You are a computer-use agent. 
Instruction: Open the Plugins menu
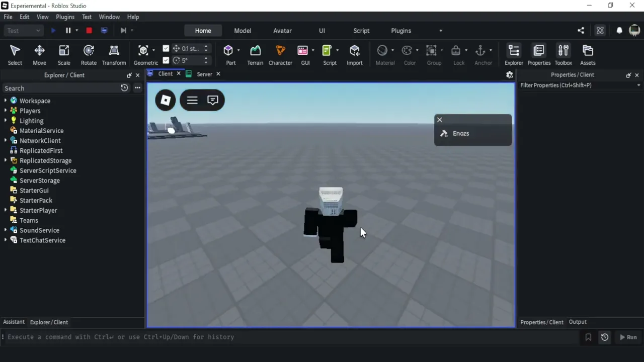[65, 17]
